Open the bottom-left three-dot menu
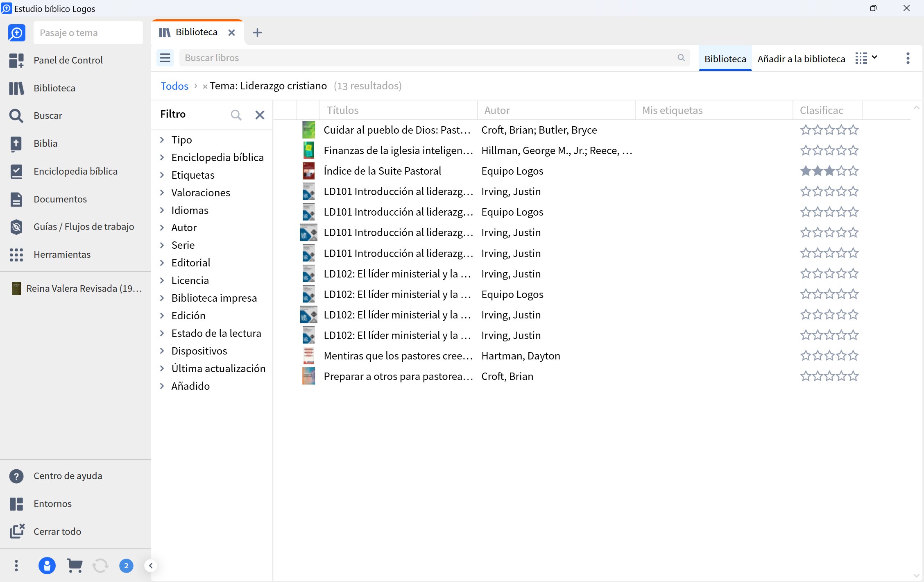The height and width of the screenshot is (582, 924). [x=16, y=566]
